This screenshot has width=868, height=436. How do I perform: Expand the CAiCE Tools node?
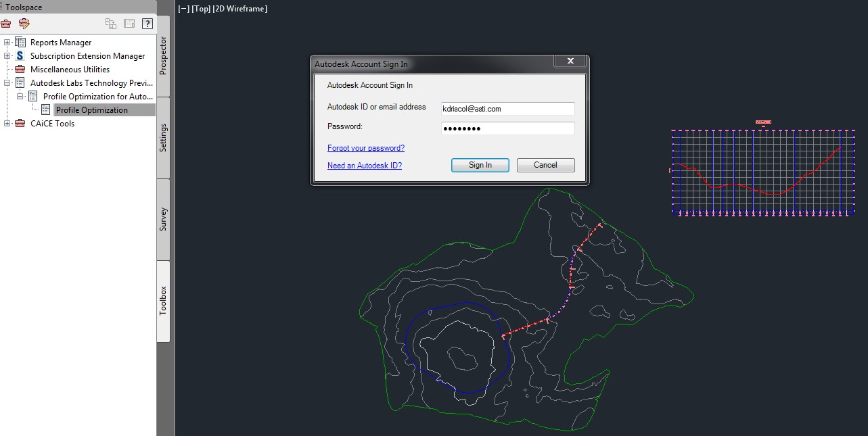(x=7, y=124)
